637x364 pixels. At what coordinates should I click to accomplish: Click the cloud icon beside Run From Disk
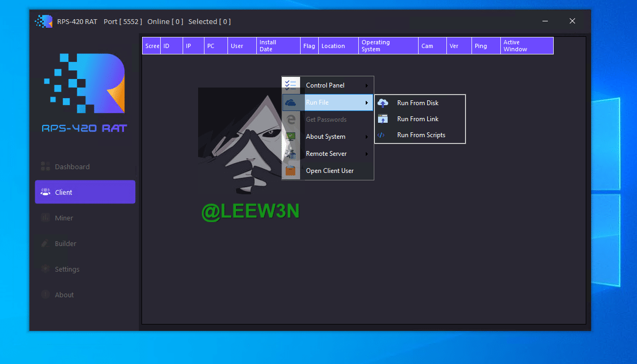pyautogui.click(x=383, y=103)
